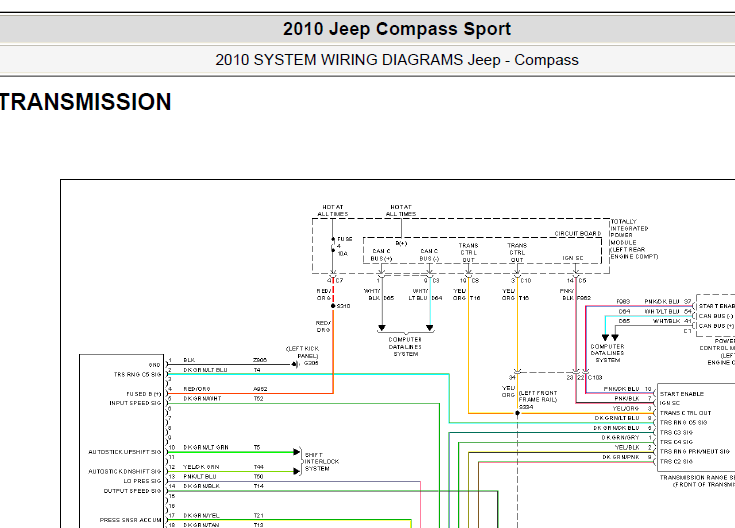Click 'DK GRN/PNK' wire label at sensor
The width and height of the screenshot is (735, 528).
tap(621, 457)
